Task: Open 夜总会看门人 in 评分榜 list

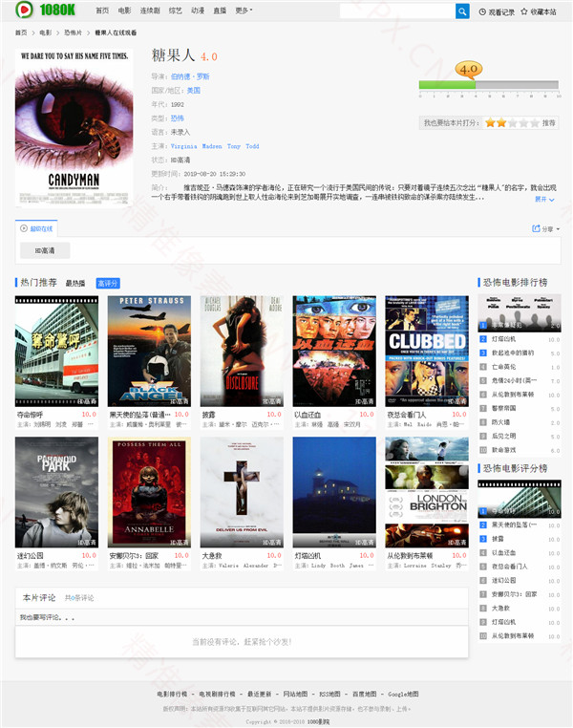Action: [x=509, y=567]
